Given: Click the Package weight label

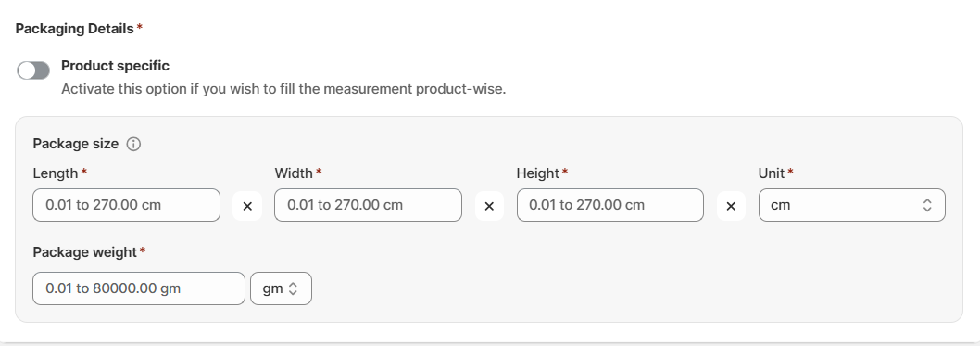Looking at the screenshot, I should [x=85, y=252].
